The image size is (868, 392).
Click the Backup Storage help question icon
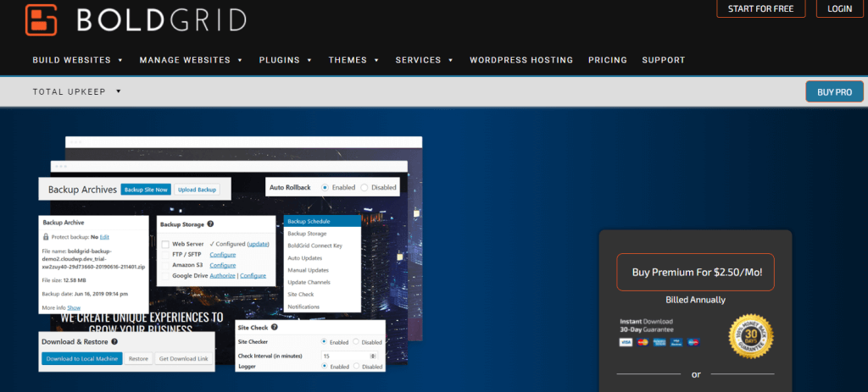[211, 224]
